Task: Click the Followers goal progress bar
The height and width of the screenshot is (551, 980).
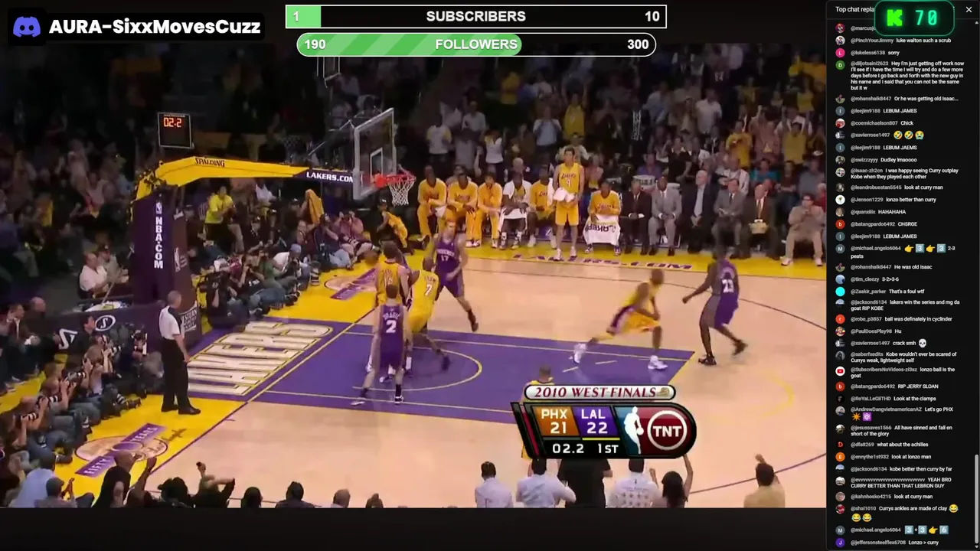Action: point(476,44)
